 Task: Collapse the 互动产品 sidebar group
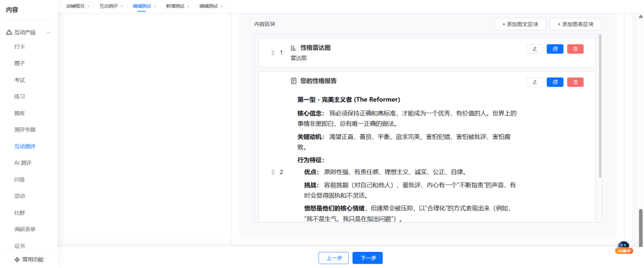(x=48, y=32)
